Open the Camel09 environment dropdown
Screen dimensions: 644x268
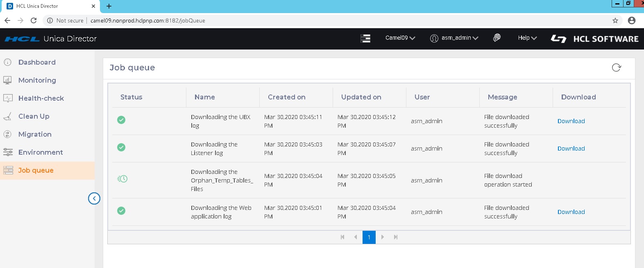click(x=400, y=38)
